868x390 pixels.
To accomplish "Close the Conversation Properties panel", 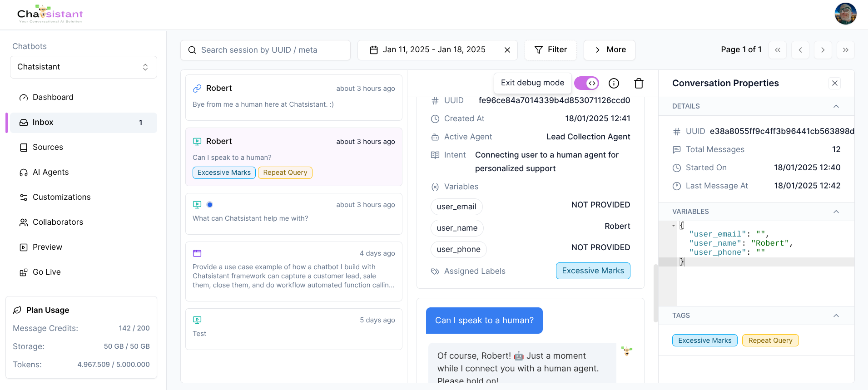I will 835,83.
